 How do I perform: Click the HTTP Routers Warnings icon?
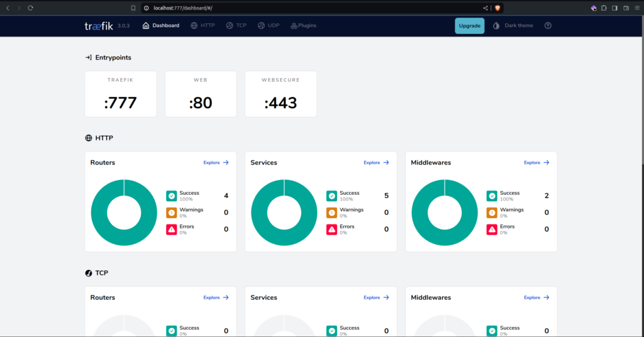[x=172, y=213]
